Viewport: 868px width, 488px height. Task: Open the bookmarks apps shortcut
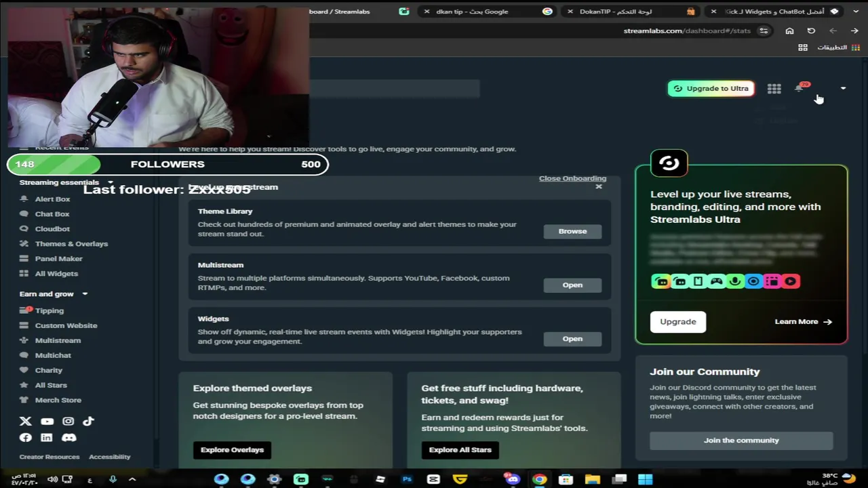point(837,47)
